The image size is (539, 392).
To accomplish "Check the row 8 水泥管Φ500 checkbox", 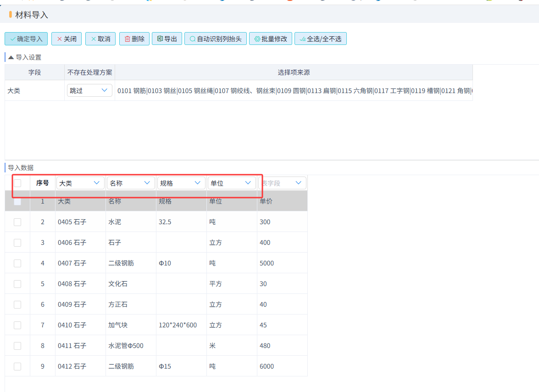I will point(17,346).
